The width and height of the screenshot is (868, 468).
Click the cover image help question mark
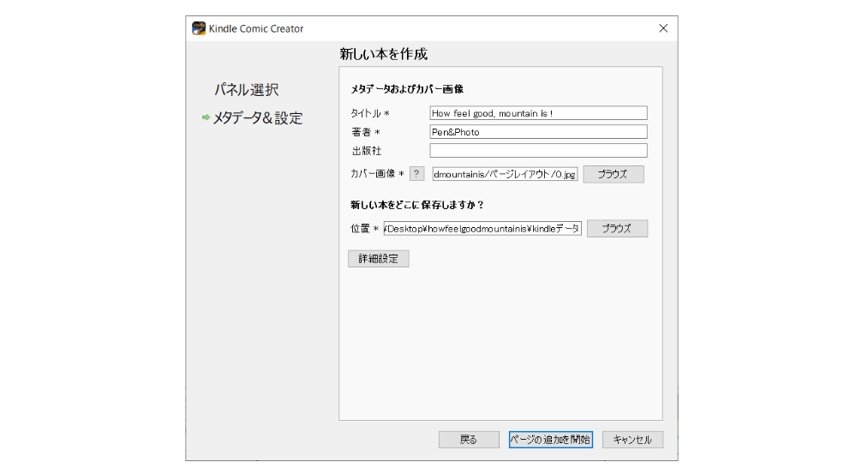tap(416, 174)
